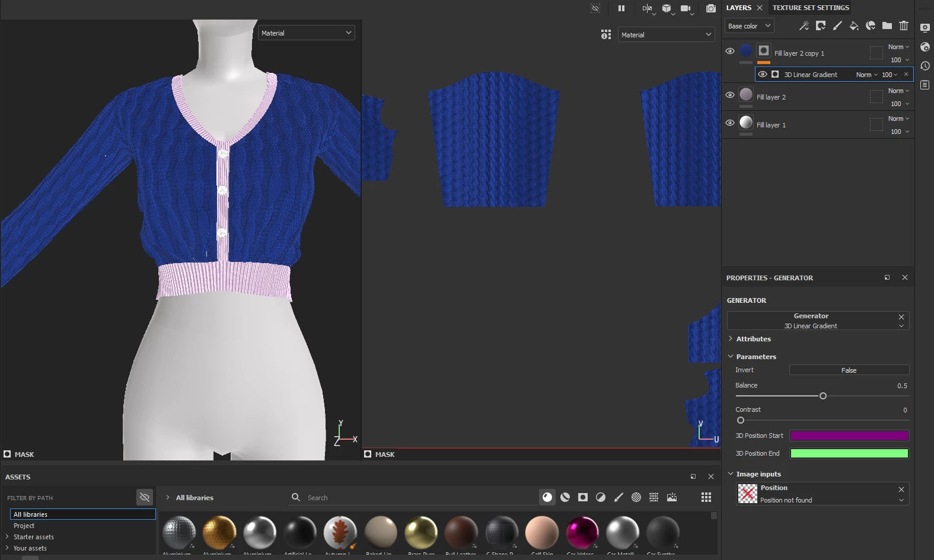Add a folder using the folder icon
This screenshot has width=934, height=560.
[887, 25]
